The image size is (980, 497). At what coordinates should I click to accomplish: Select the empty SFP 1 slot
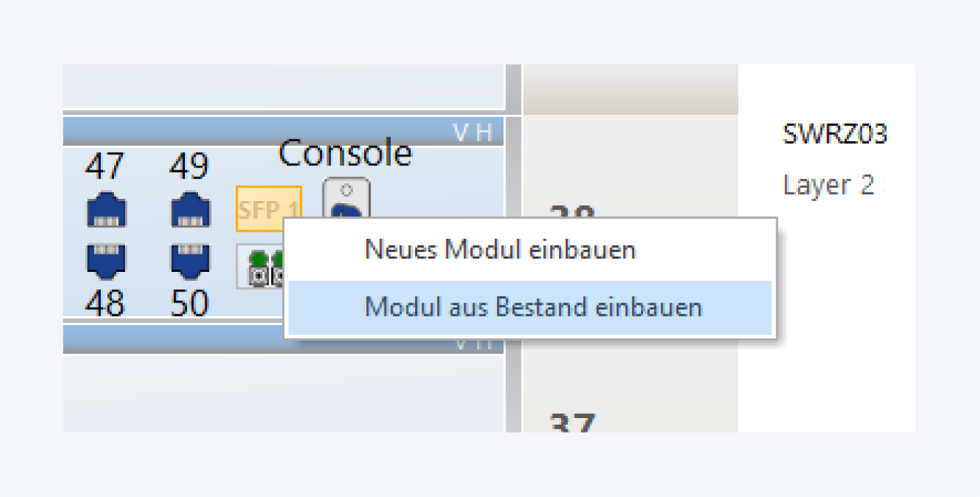(x=268, y=208)
